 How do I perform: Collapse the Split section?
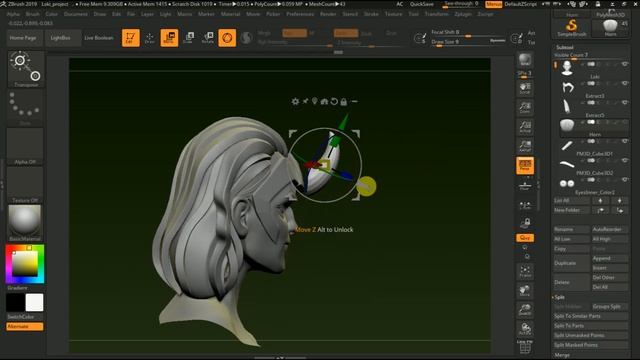click(x=559, y=297)
